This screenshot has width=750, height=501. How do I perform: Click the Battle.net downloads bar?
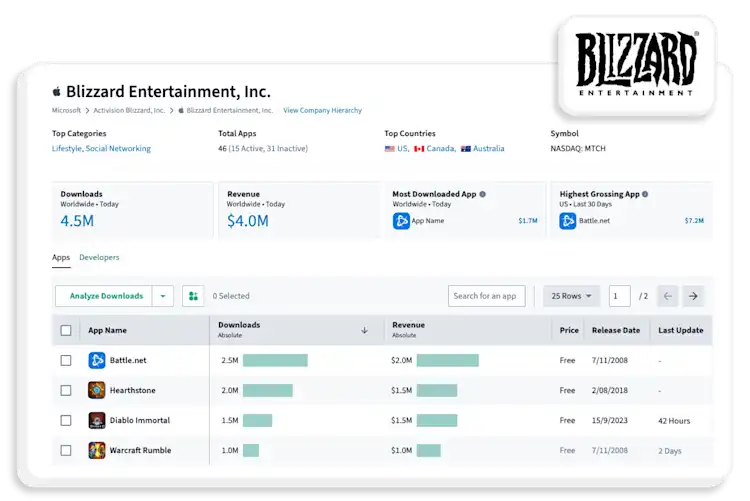[x=275, y=360]
